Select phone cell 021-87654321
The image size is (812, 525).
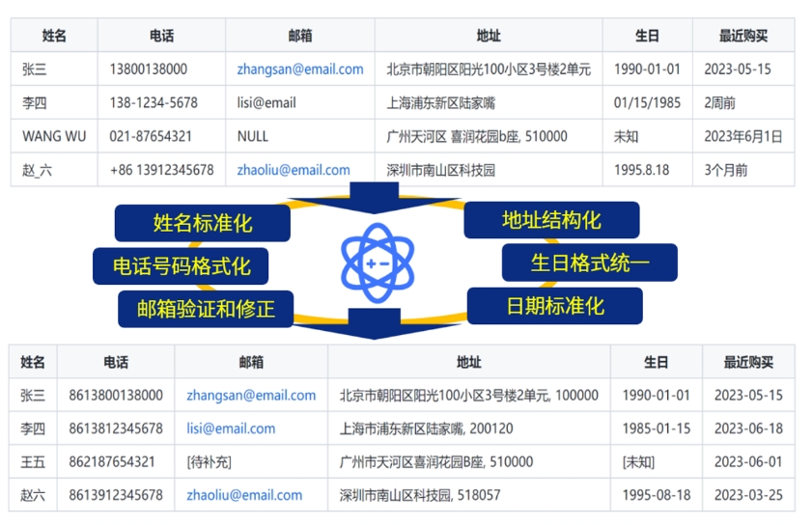161,136
